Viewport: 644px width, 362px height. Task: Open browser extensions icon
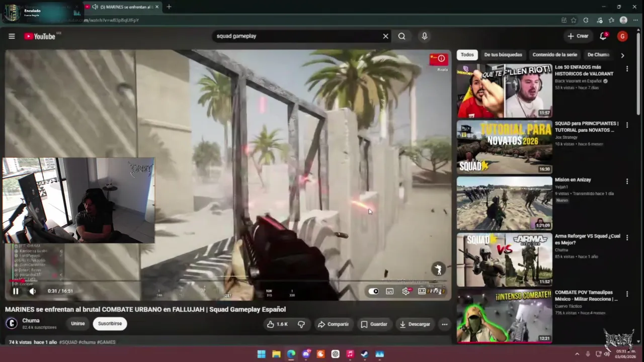586,20
